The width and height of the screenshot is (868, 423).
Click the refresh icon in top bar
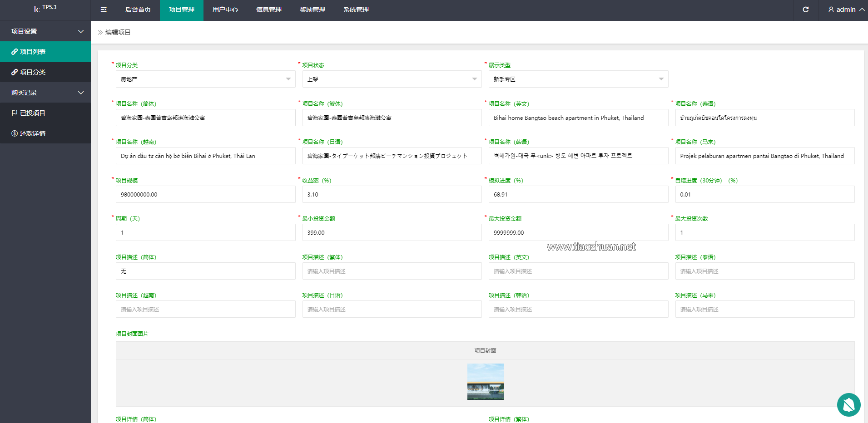pyautogui.click(x=805, y=10)
